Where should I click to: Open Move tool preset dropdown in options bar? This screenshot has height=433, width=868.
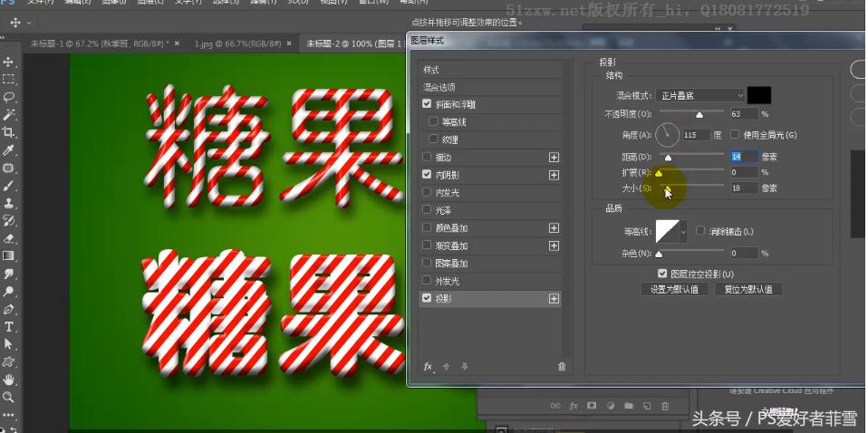[29, 23]
